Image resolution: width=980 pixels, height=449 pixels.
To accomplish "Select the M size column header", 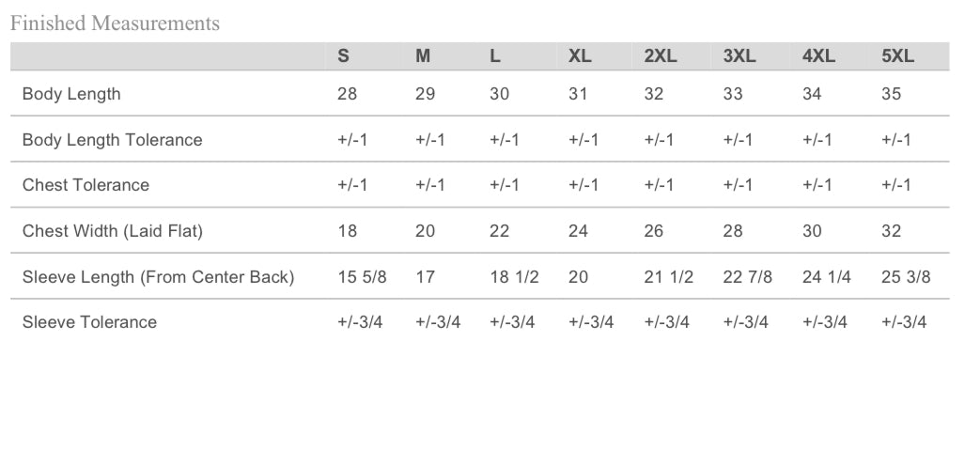I will (x=423, y=56).
